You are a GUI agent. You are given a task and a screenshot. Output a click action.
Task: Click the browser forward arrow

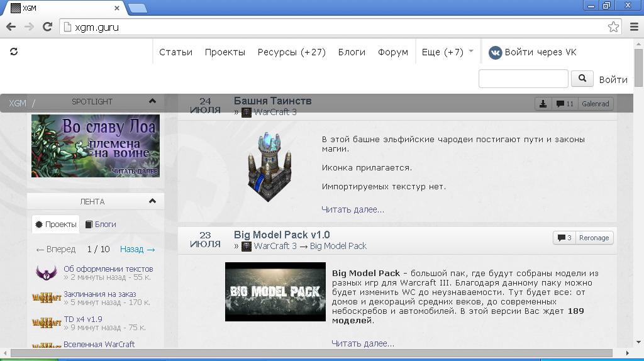pyautogui.click(x=29, y=27)
